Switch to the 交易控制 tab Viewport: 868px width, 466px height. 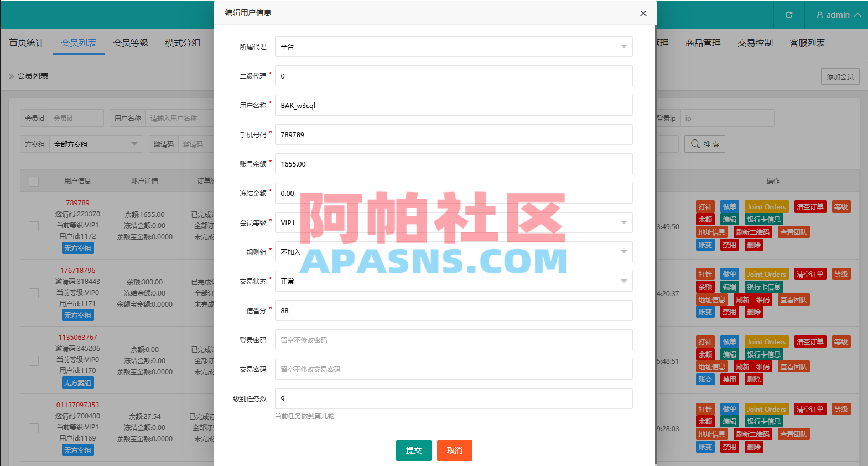click(x=755, y=43)
